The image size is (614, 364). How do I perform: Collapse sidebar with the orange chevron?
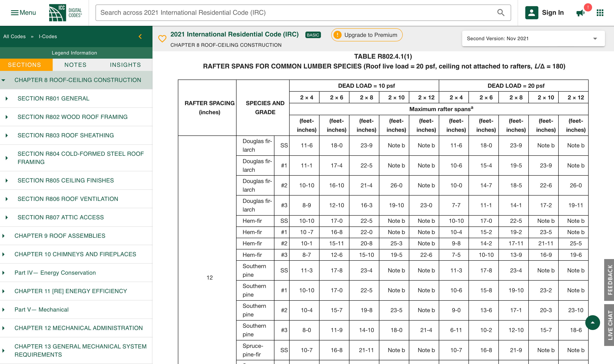click(140, 36)
